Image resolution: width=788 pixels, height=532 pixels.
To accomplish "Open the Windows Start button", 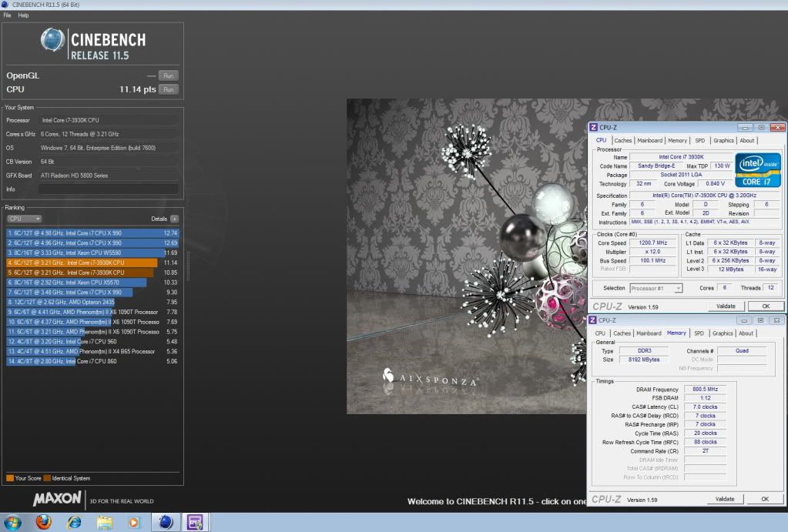I will (11, 523).
